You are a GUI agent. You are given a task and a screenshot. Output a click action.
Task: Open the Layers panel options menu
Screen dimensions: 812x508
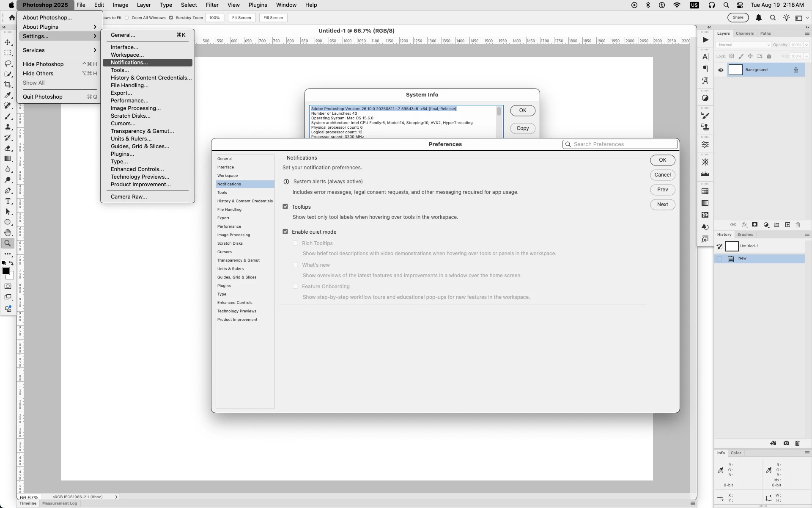pos(807,33)
